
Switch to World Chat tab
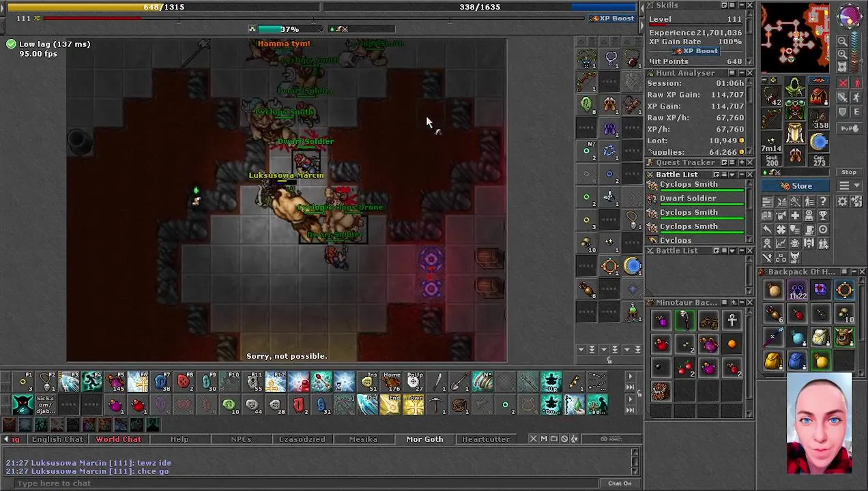click(118, 439)
